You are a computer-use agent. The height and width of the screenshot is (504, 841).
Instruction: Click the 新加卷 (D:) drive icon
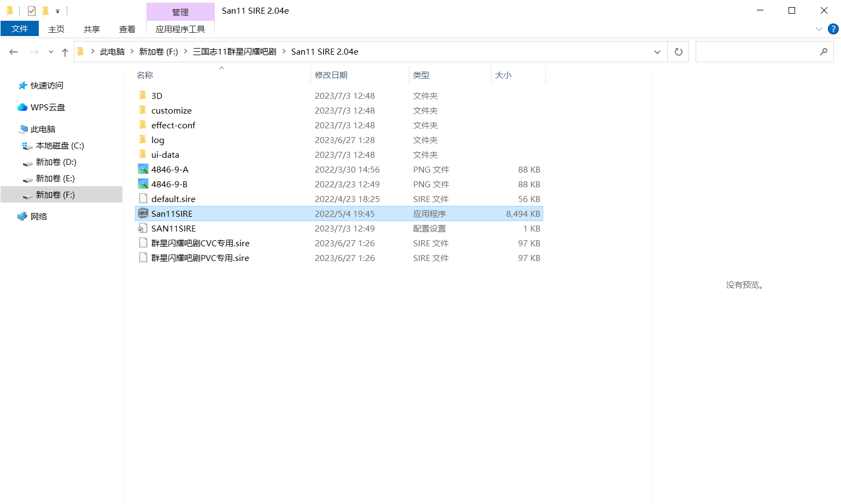(27, 163)
